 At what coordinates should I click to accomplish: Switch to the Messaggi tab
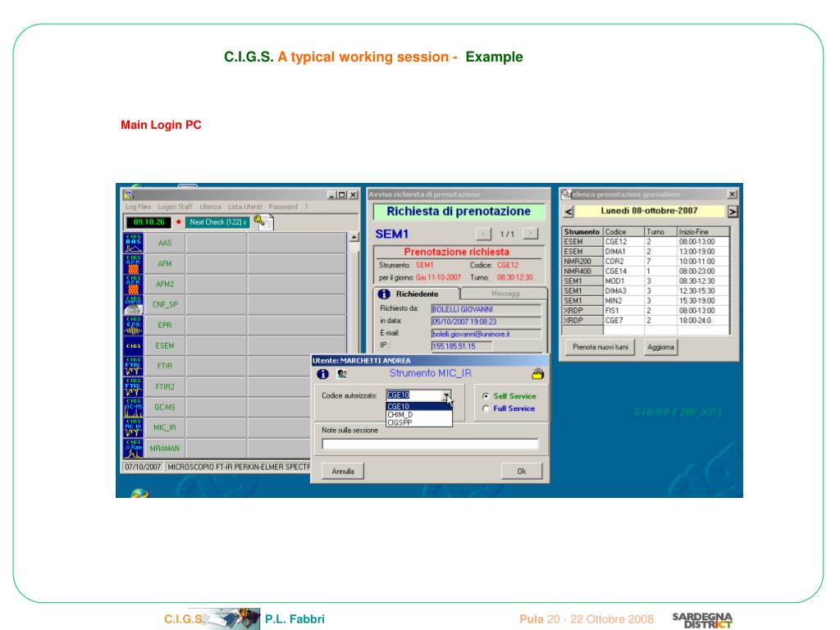coord(505,294)
